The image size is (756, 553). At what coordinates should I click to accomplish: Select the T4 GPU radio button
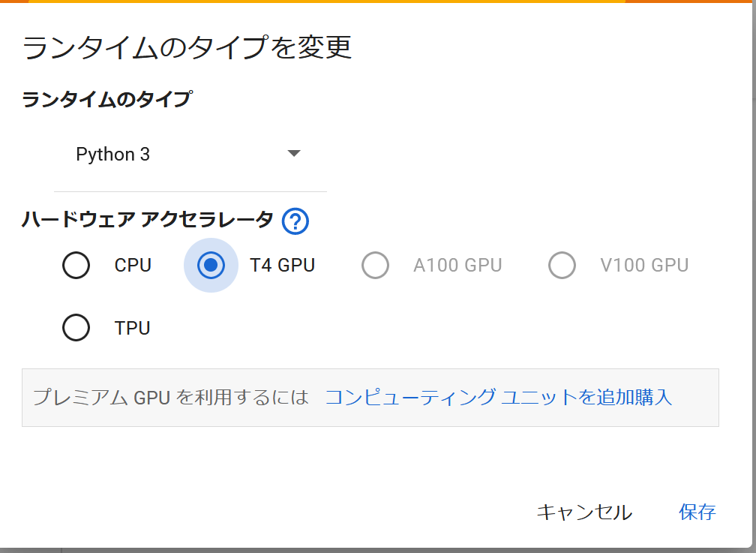(211, 266)
